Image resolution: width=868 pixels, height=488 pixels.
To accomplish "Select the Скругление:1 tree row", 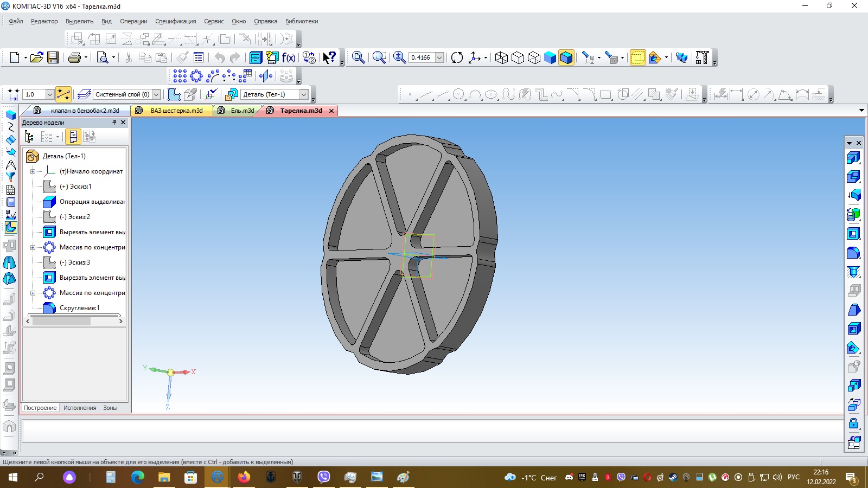I will point(79,308).
